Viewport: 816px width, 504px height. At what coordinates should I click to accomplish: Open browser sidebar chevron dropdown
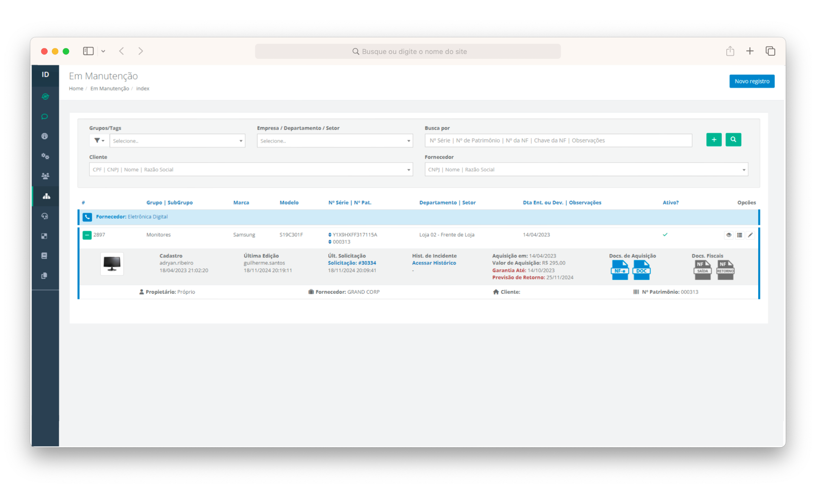(x=103, y=51)
